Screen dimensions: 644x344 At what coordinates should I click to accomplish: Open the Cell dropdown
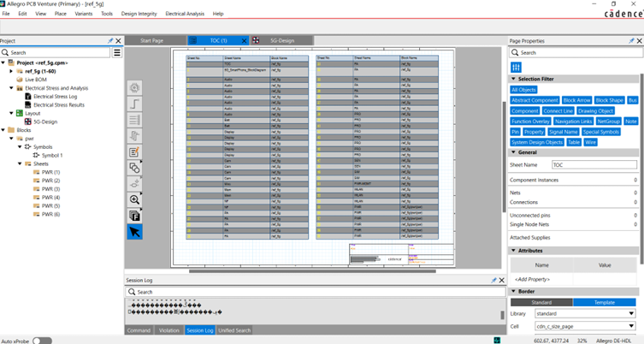point(631,326)
